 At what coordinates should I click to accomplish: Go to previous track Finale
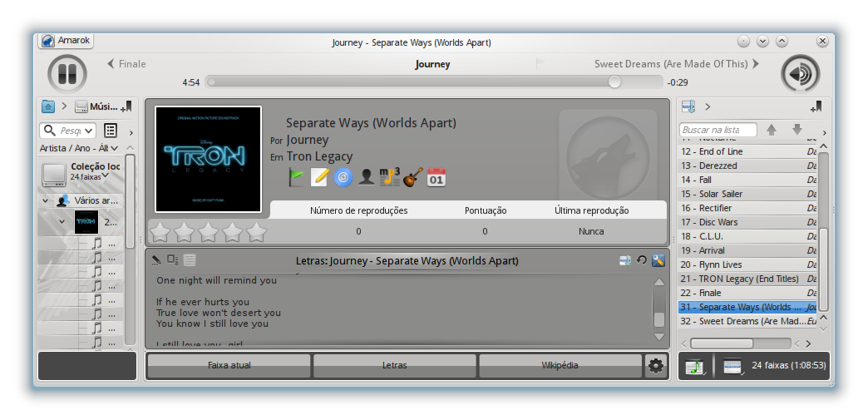coord(126,64)
